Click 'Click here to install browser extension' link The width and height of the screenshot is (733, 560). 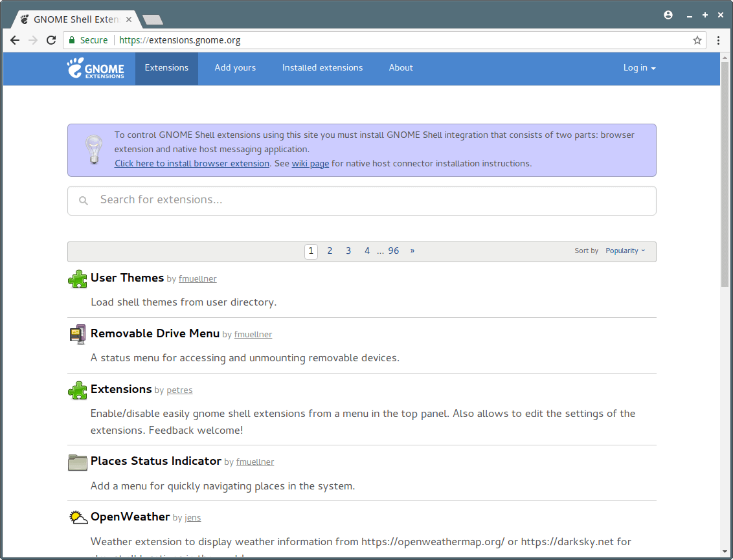192,164
